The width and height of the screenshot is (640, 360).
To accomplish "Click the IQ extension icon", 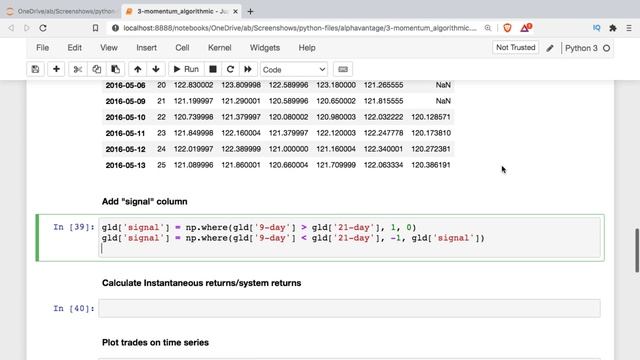I will tap(596, 28).
